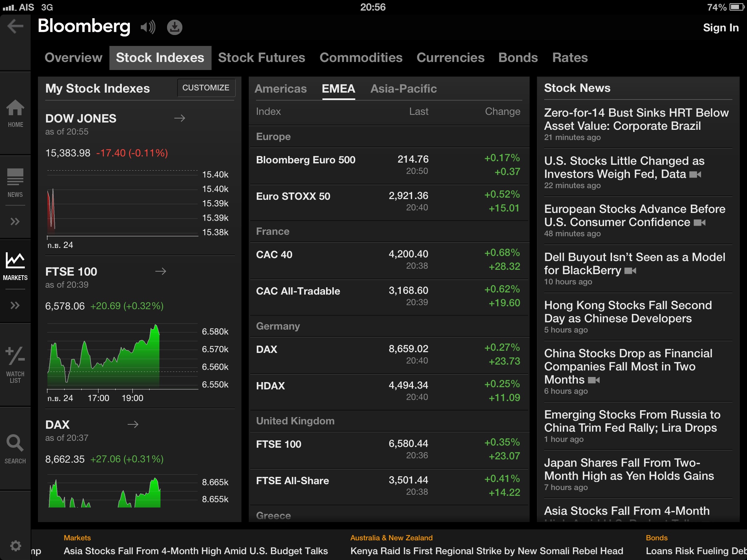Tap the Last column header
Screen dimensions: 747x560
[419, 112]
